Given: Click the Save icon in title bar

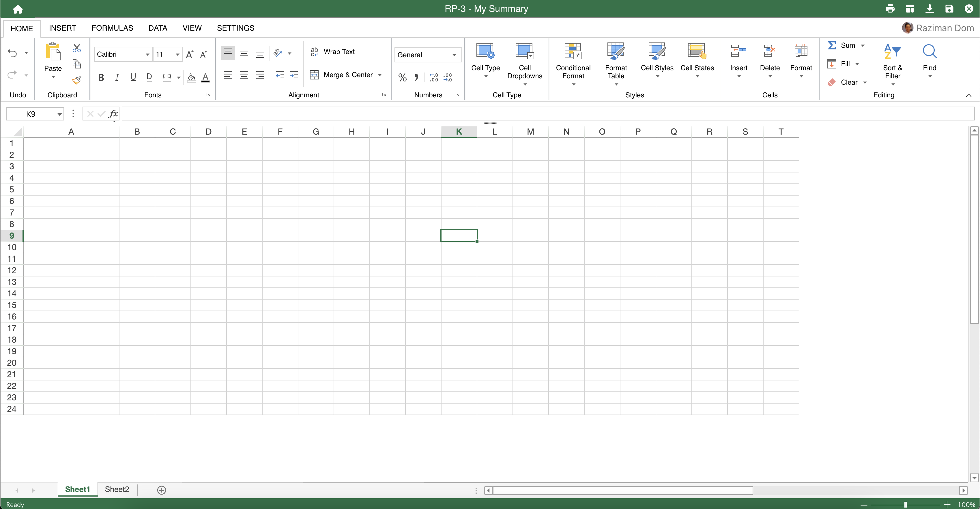Looking at the screenshot, I should [950, 8].
